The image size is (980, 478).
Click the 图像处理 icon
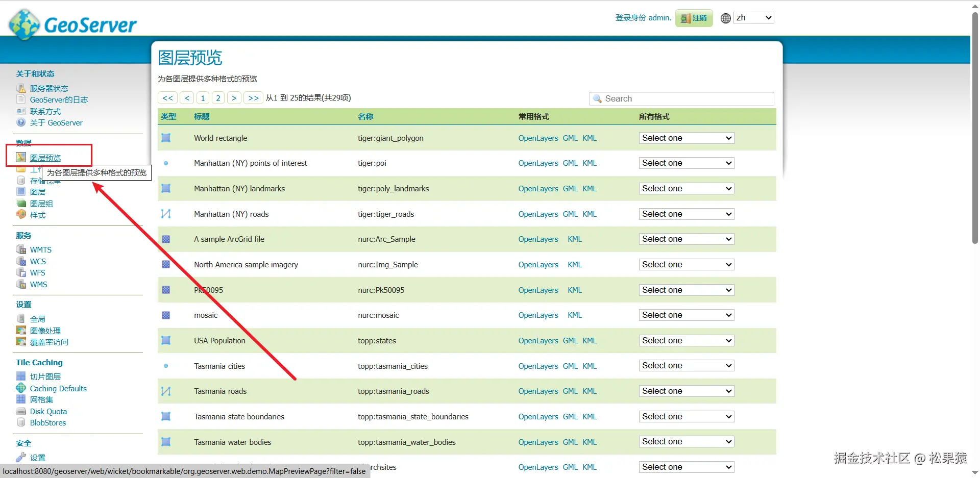pyautogui.click(x=21, y=331)
